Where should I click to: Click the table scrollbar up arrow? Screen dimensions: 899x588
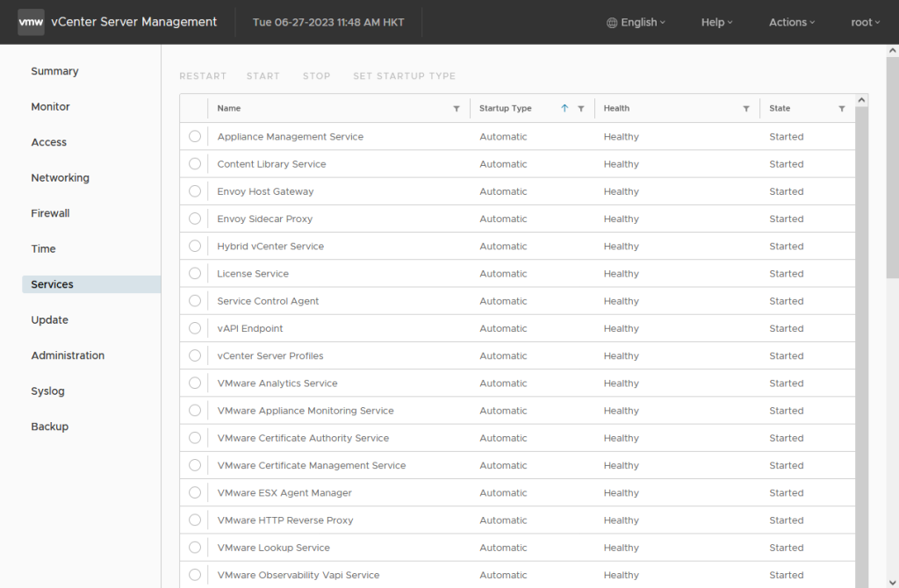pos(861,100)
